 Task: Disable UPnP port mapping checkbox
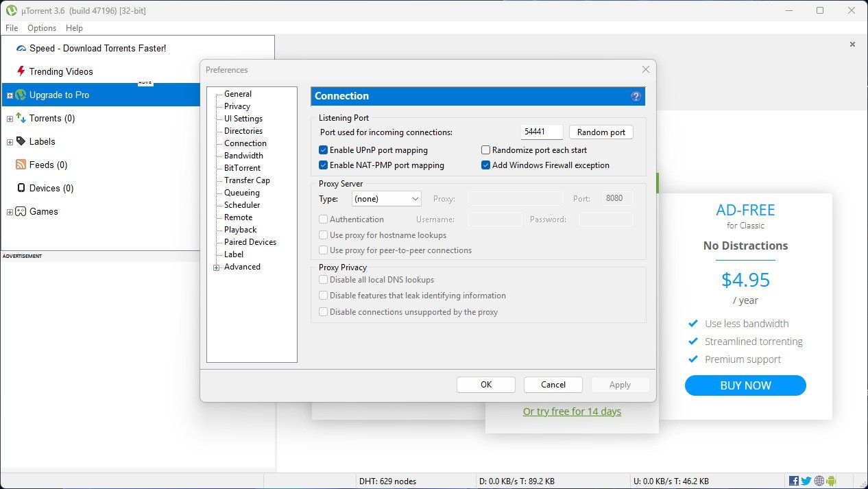323,150
